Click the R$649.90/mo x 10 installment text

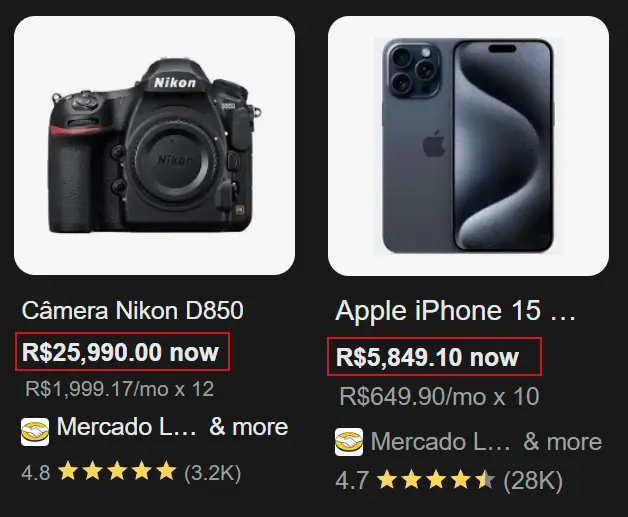pyautogui.click(x=439, y=397)
